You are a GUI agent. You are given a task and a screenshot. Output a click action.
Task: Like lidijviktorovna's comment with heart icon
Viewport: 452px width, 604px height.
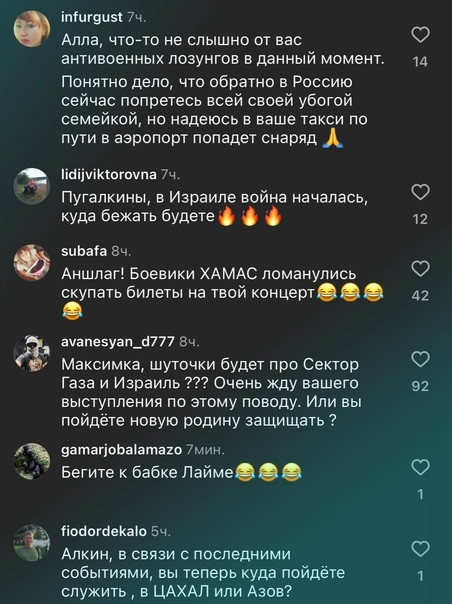[420, 192]
